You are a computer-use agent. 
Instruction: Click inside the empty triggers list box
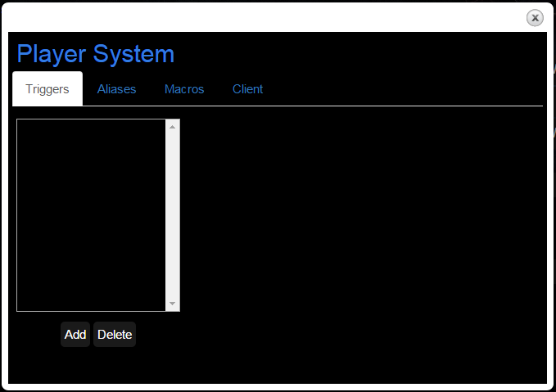(91, 215)
